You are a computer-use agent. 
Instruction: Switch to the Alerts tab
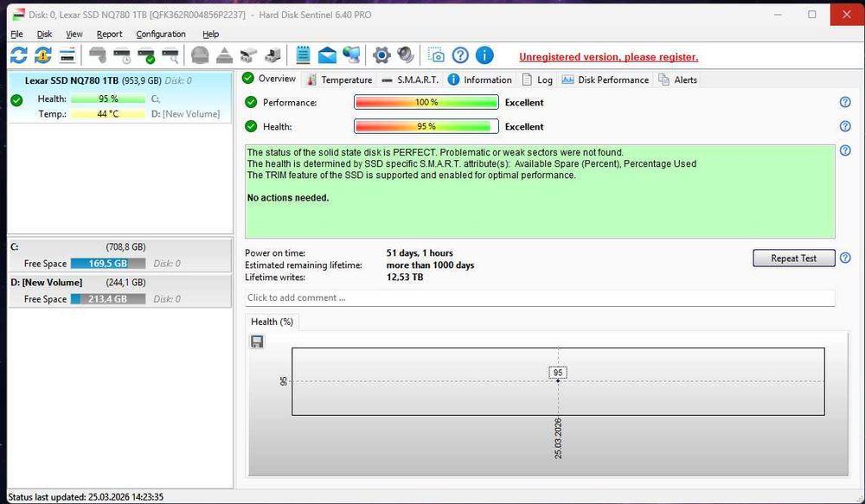[678, 80]
